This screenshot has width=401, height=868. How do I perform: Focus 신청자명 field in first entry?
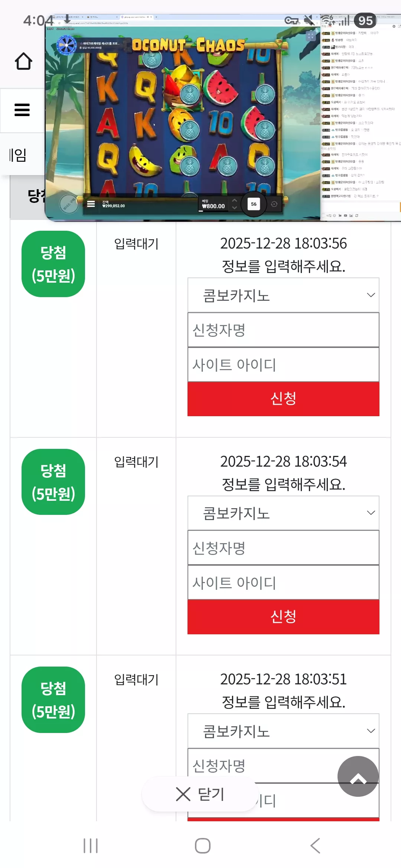pyautogui.click(x=283, y=330)
